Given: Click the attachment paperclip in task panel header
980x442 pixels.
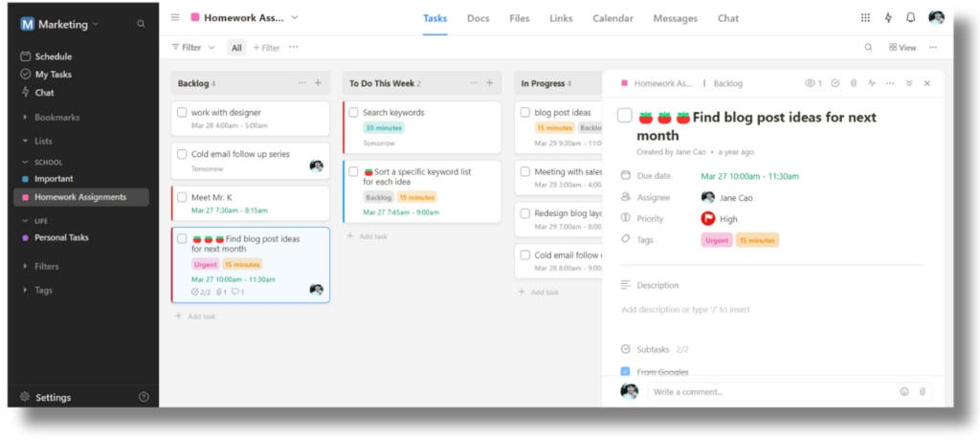Looking at the screenshot, I should pyautogui.click(x=854, y=83).
